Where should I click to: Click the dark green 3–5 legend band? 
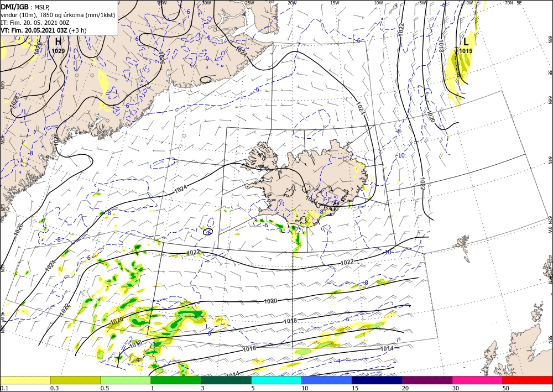[226, 380]
